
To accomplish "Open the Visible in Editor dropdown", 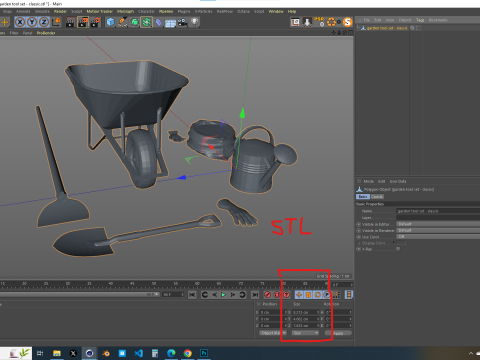I will (438, 224).
